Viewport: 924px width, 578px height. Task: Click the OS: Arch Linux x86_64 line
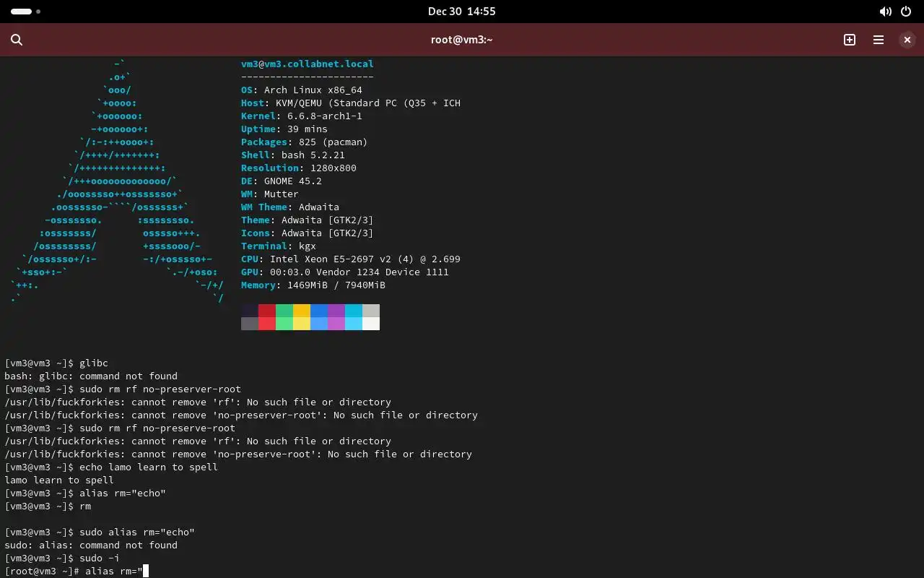[x=302, y=90]
